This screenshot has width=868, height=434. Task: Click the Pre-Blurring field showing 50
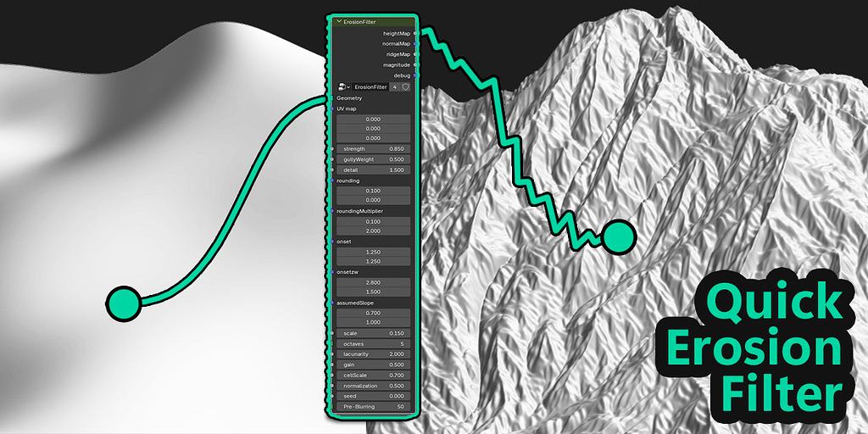click(x=374, y=407)
